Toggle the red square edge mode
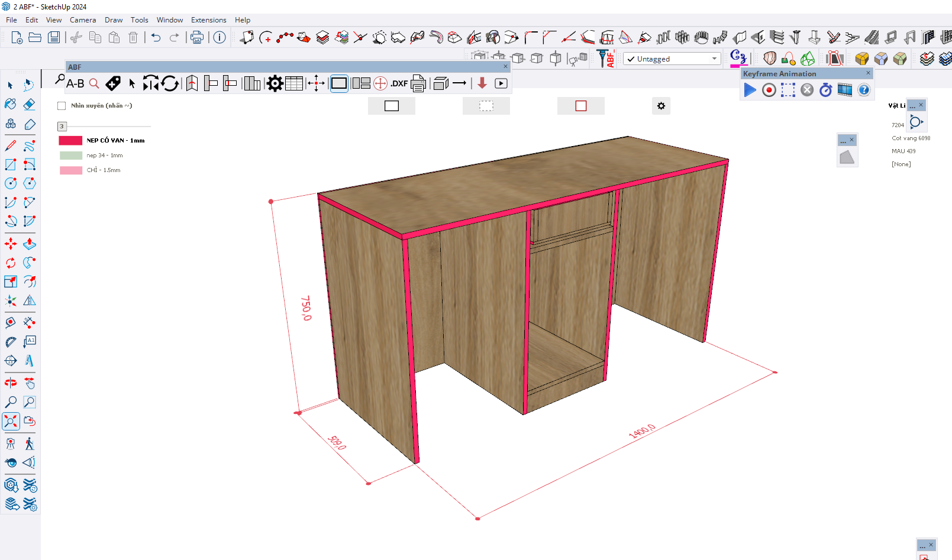This screenshot has width=952, height=560. click(x=580, y=106)
